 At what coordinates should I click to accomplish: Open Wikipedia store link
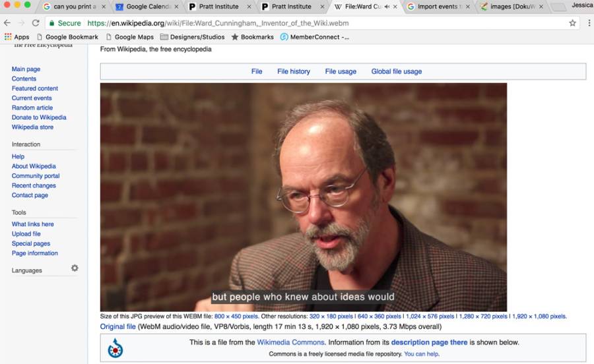(32, 127)
